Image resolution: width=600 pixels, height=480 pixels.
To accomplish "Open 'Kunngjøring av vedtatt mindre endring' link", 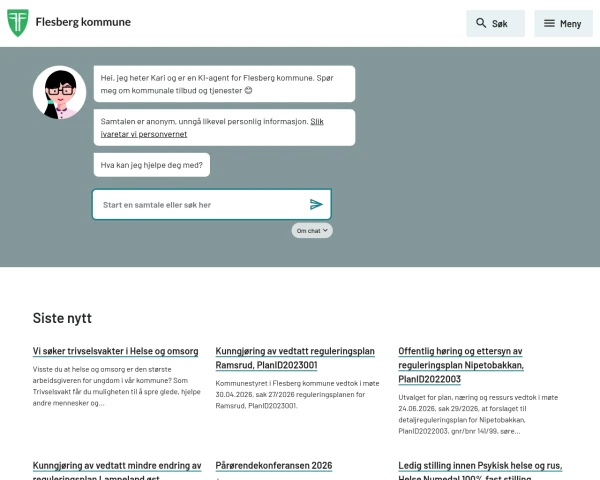I will point(117,470).
